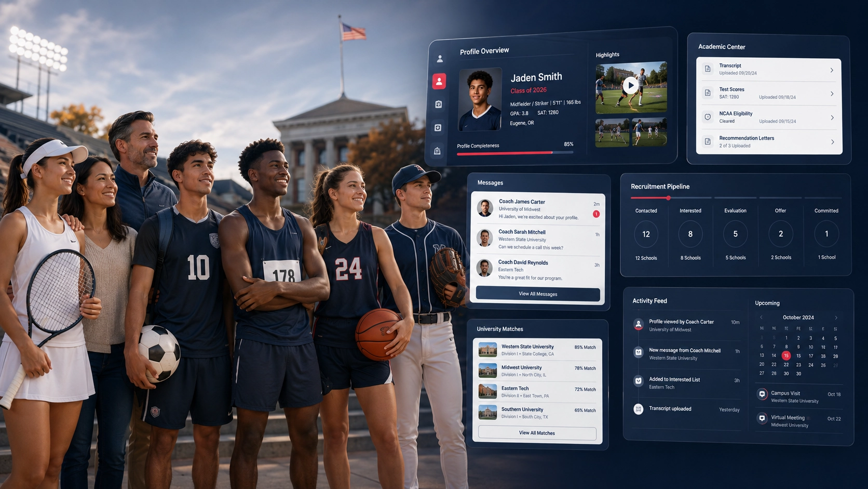
Task: Click Jaden Smith's profile photo
Action: pos(480,99)
